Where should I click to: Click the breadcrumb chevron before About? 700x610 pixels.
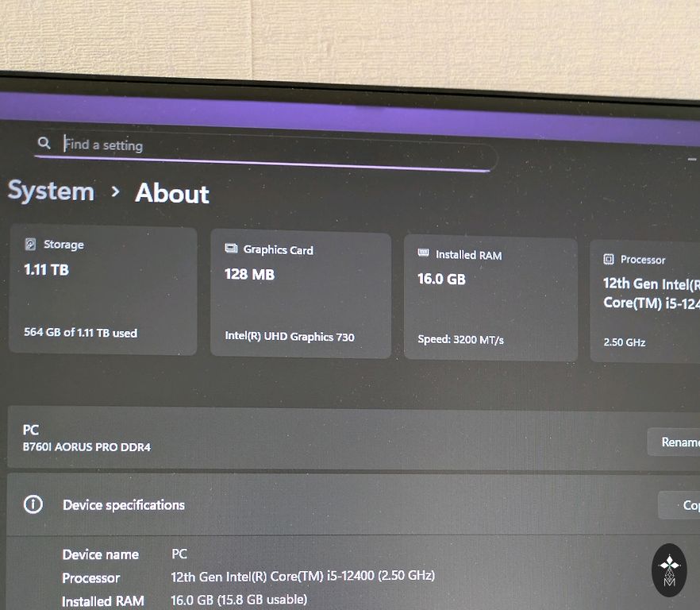[116, 192]
